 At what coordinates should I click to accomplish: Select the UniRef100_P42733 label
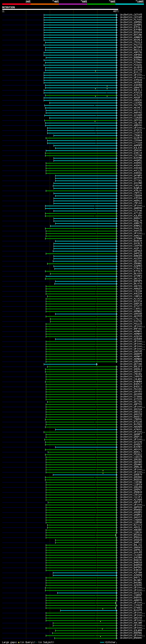(131, 45)
